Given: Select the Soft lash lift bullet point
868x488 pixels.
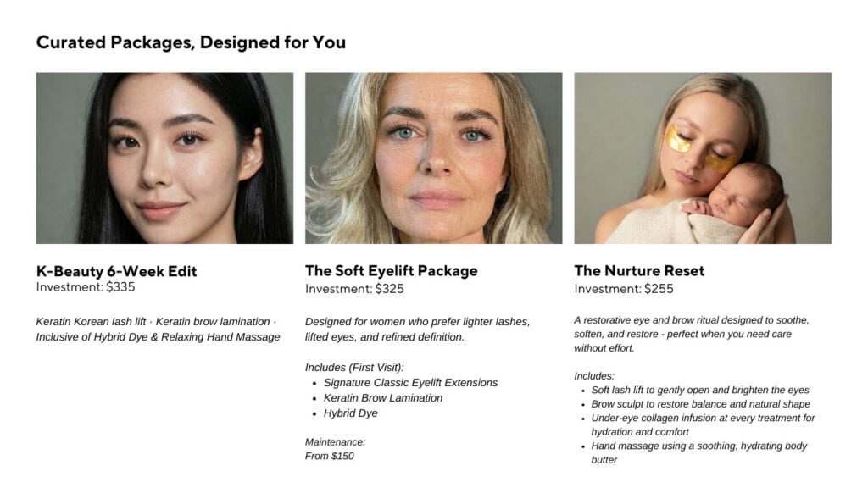Looking at the screenshot, I should 700,390.
